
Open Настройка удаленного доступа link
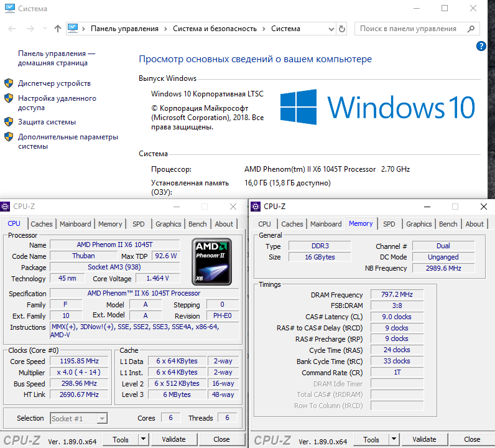(57, 103)
